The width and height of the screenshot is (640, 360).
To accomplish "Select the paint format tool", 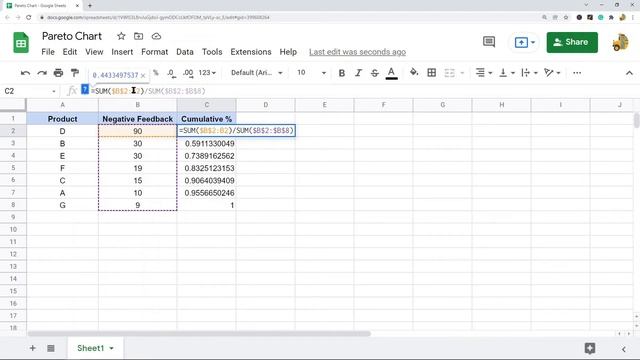I will (x=75, y=73).
